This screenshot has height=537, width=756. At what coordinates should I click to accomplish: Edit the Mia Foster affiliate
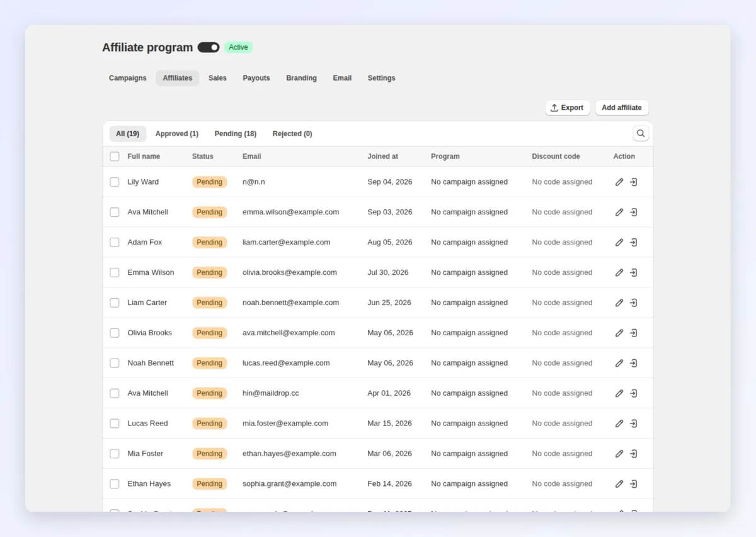pyautogui.click(x=619, y=454)
